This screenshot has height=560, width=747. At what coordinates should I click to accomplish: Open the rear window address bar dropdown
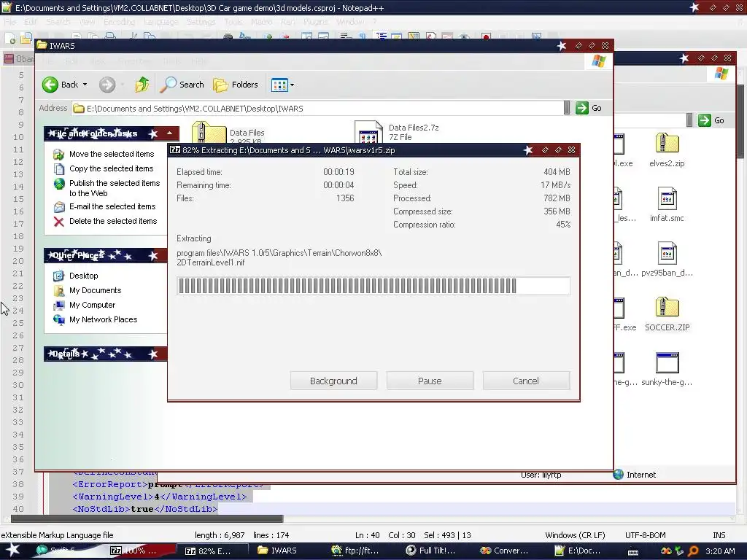coord(689,120)
